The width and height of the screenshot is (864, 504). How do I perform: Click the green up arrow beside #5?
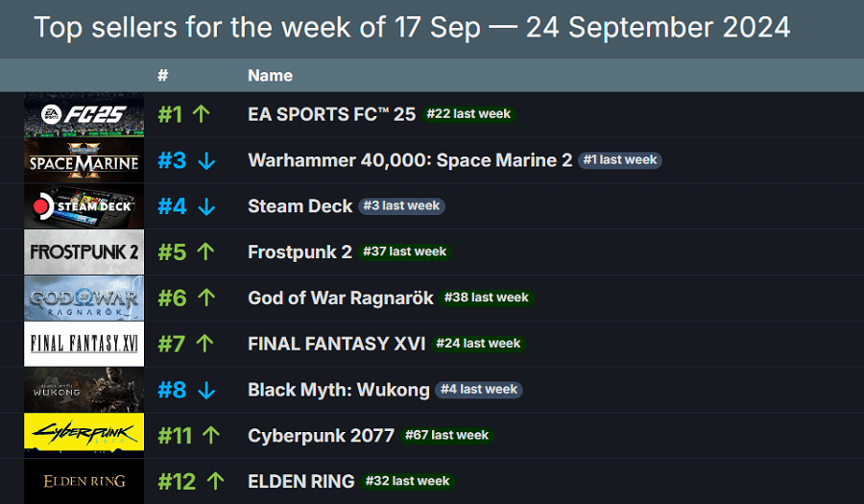tap(205, 252)
